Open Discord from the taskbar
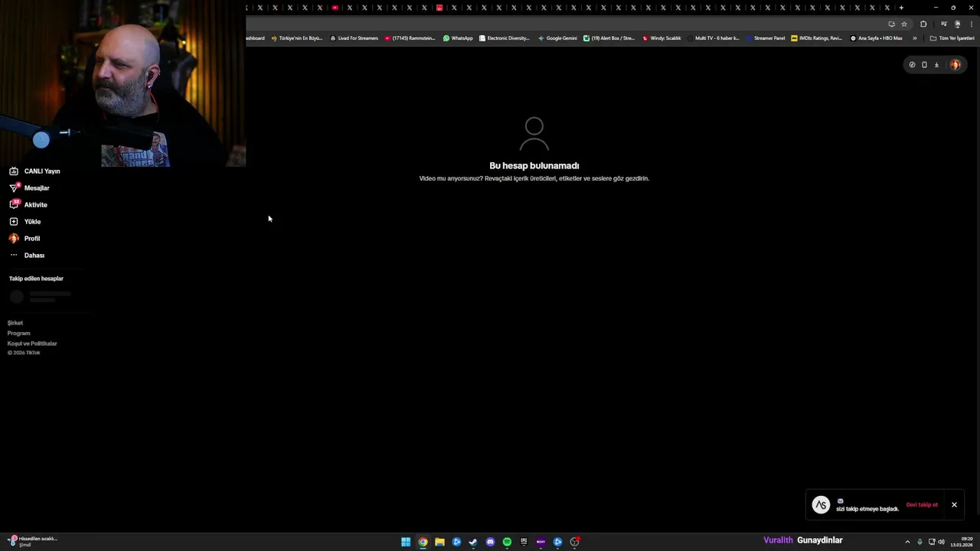Viewport: 980px width, 551px height. pos(490,542)
